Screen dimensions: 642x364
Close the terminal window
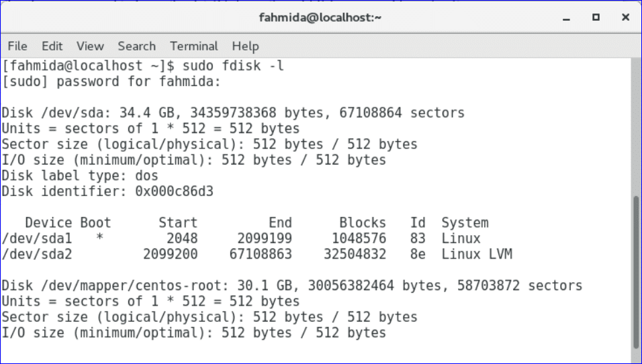coord(623,17)
